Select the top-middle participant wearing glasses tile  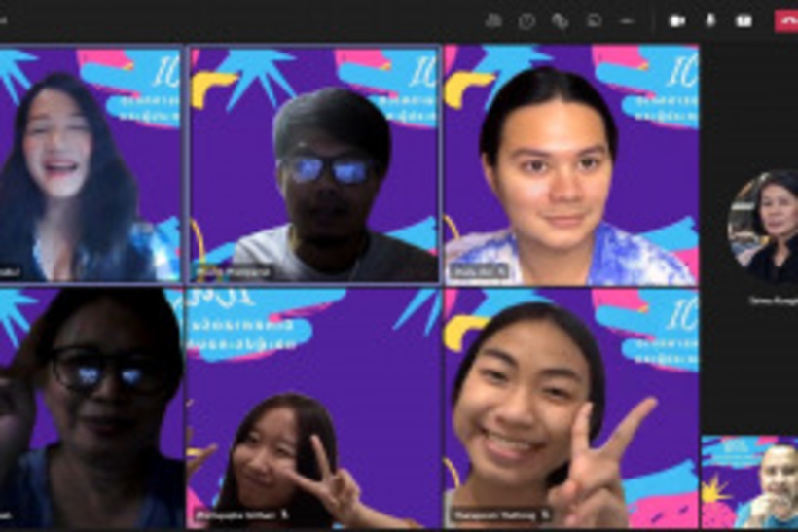coord(314,163)
